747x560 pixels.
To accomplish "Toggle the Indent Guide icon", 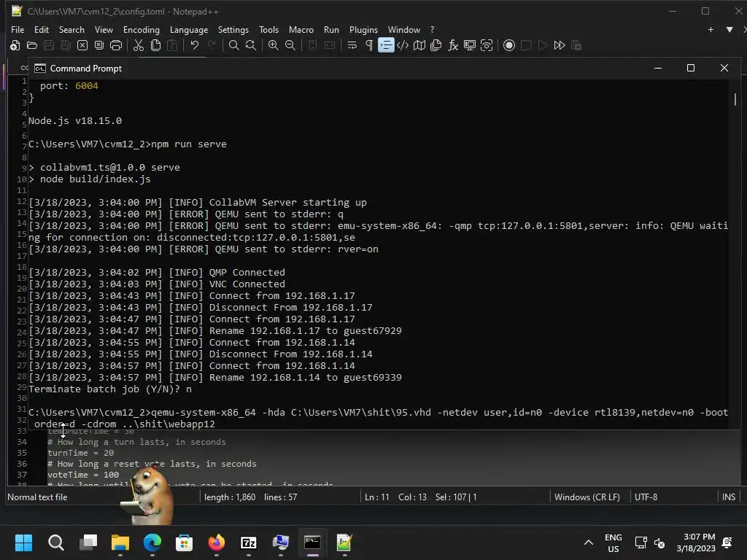I will (386, 45).
